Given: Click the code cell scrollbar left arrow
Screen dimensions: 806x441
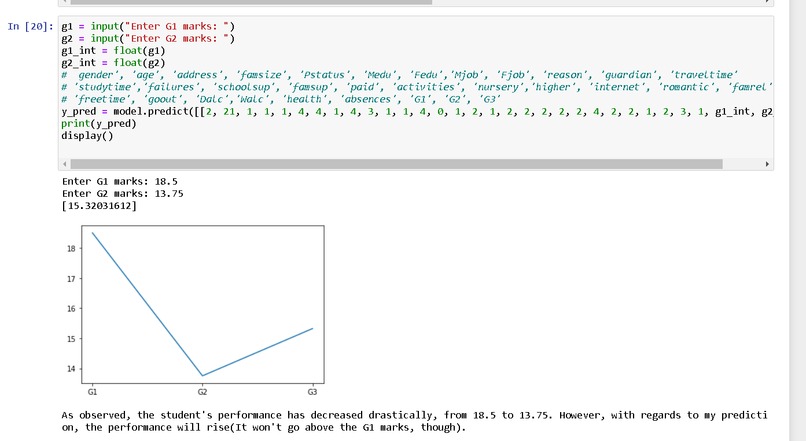Looking at the screenshot, I should click(65, 164).
